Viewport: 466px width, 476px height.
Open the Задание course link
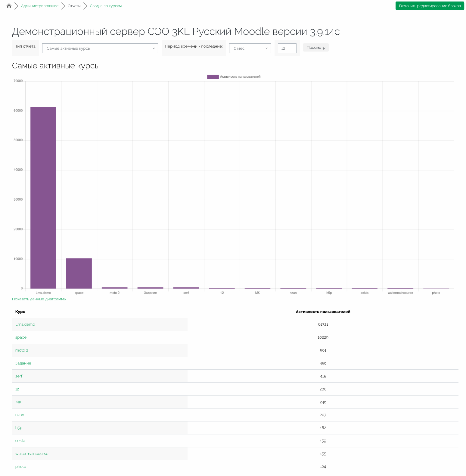(23, 363)
